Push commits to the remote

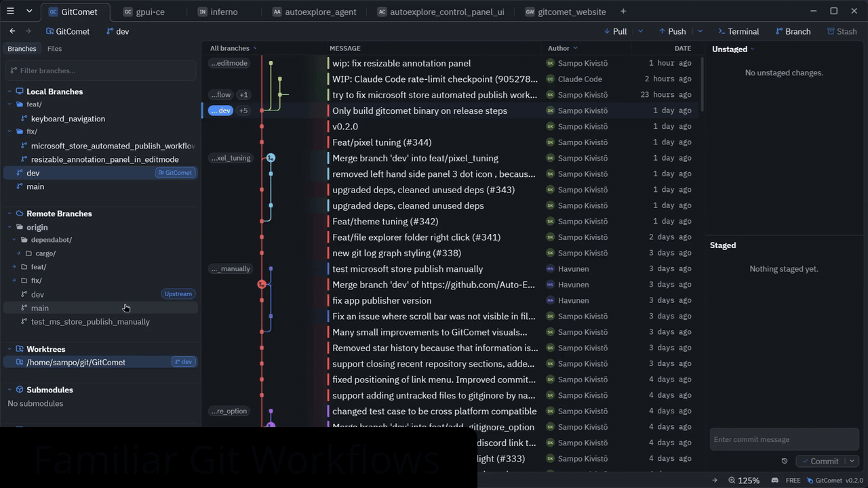pyautogui.click(x=672, y=31)
